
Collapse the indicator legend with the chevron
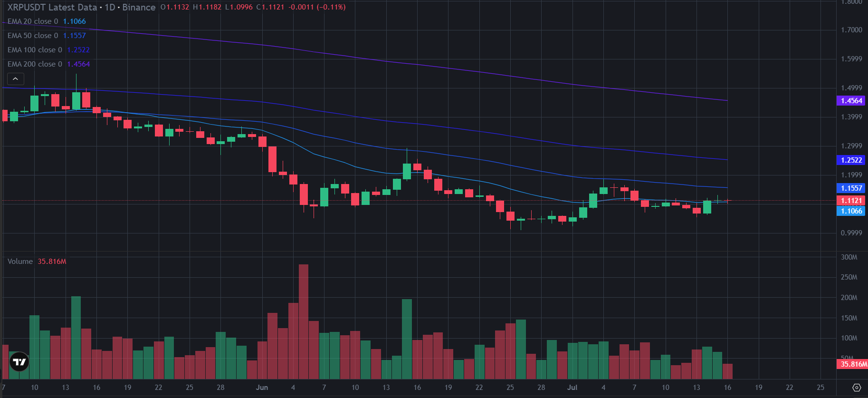tap(15, 78)
